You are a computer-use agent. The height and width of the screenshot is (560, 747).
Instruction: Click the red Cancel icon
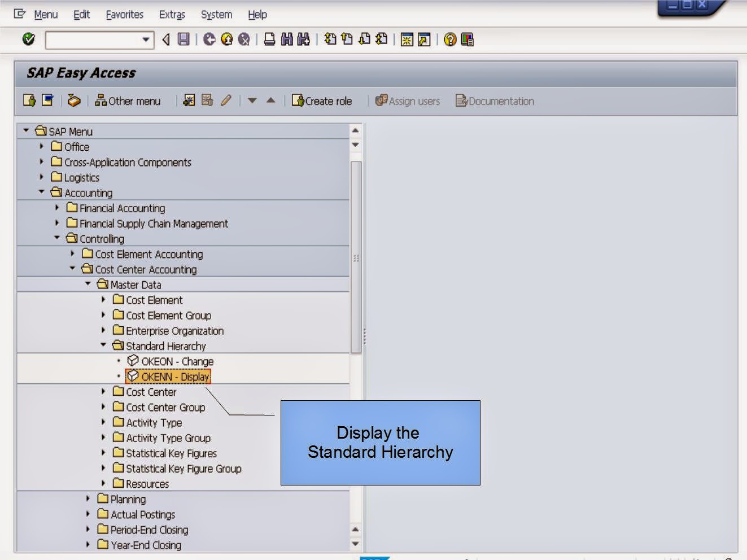[x=244, y=39]
